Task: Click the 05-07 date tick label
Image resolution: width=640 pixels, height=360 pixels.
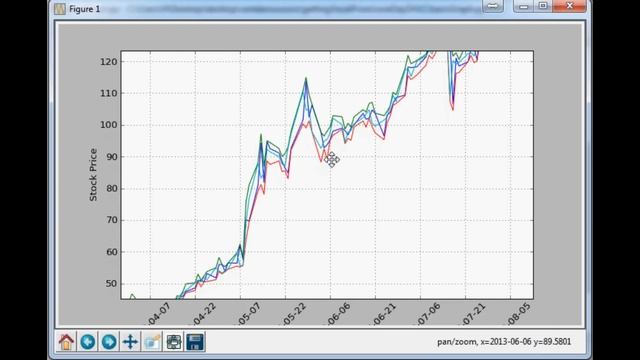Action: pos(249,315)
